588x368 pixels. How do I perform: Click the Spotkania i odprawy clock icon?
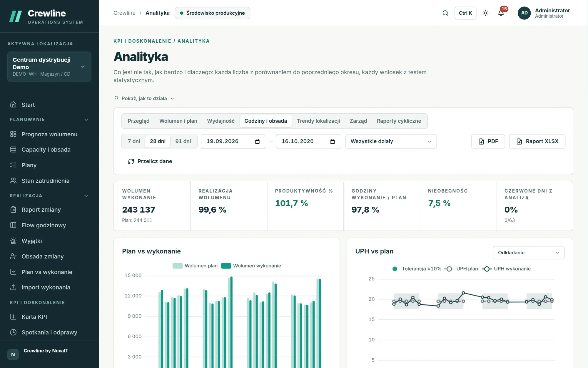pyautogui.click(x=13, y=332)
